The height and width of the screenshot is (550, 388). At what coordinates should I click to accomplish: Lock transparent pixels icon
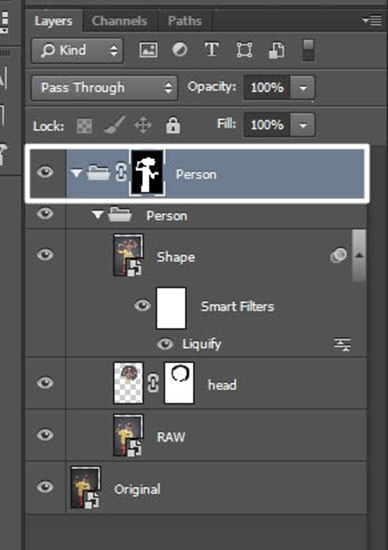coord(85,126)
